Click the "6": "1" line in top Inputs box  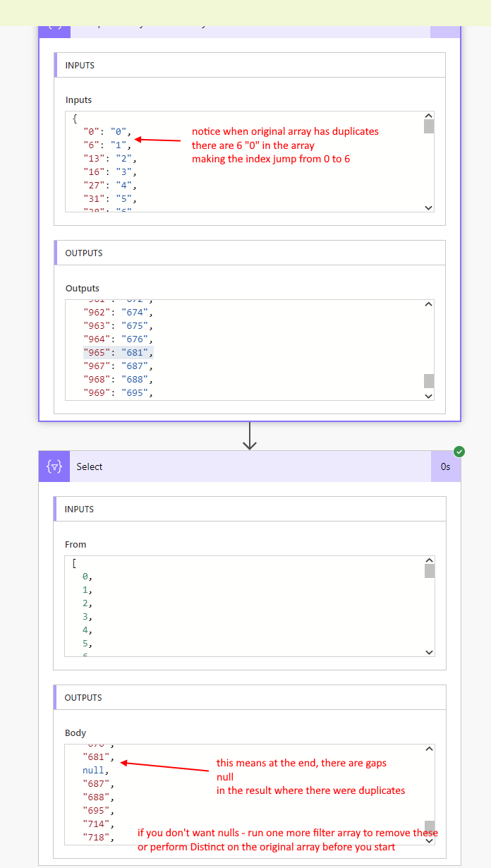point(107,145)
